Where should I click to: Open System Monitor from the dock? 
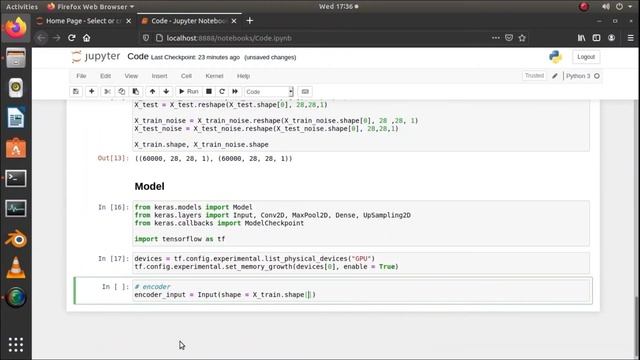click(x=16, y=209)
